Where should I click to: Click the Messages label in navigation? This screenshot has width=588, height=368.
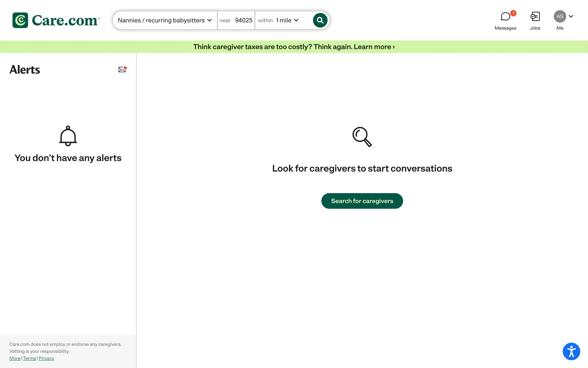click(505, 28)
